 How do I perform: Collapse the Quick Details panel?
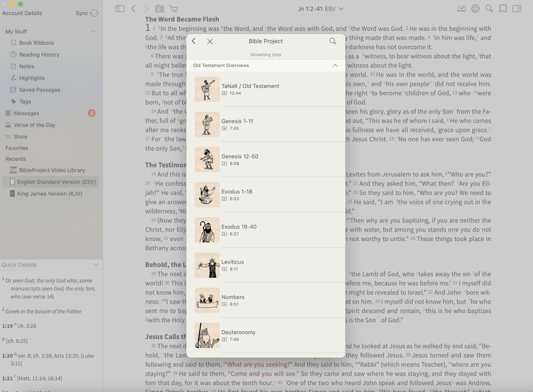tap(96, 264)
